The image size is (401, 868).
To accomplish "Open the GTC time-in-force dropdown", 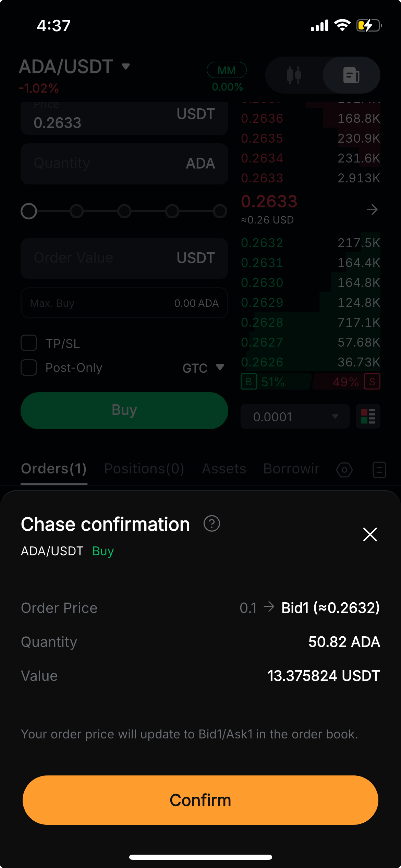I will [x=203, y=368].
